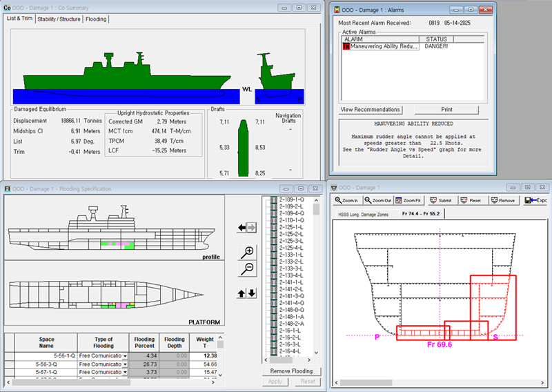
Task: Open Type of Flooding dropdown for 5-56-3-Q
Action: pos(125,364)
